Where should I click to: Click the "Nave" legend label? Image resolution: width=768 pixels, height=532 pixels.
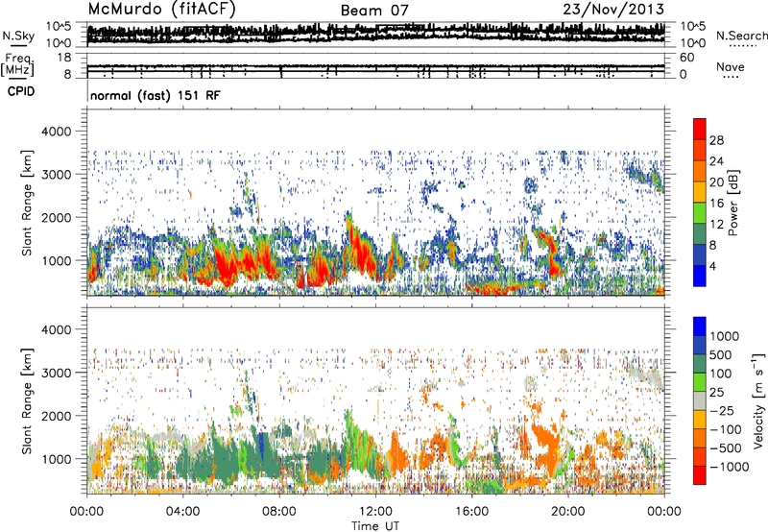(731, 67)
